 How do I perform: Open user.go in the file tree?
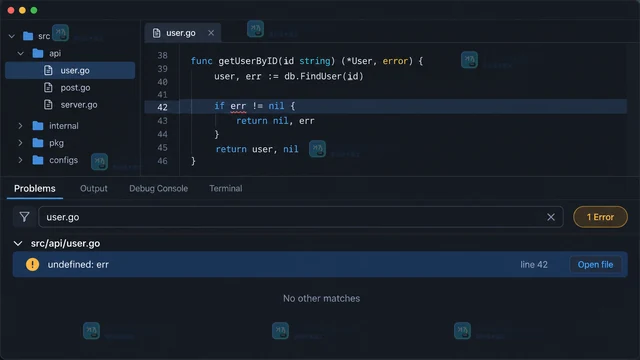(x=70, y=70)
